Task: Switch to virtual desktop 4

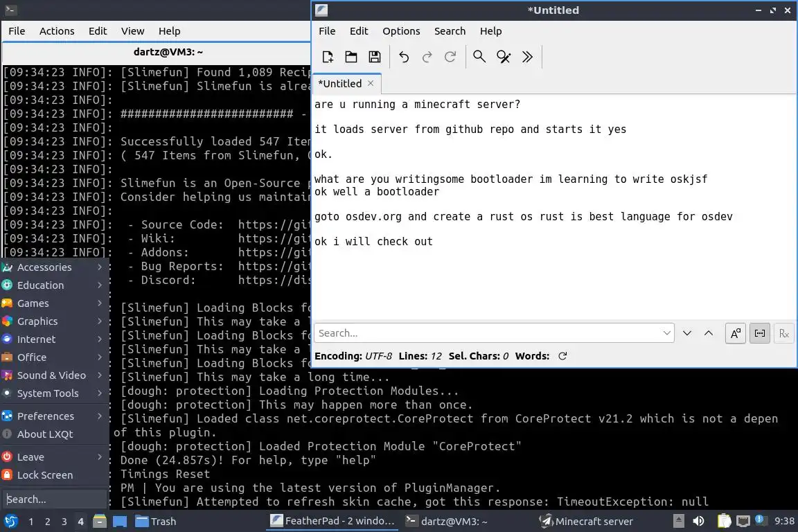Action: [x=80, y=522]
